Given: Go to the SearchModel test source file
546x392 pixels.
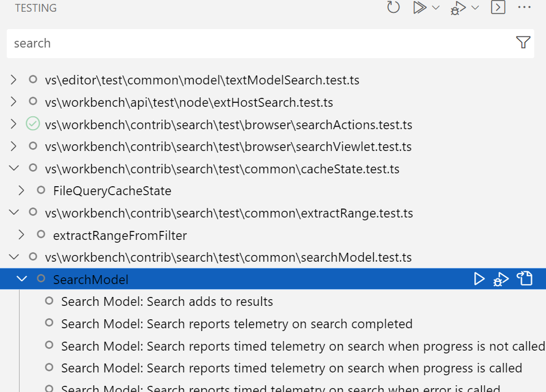Looking at the screenshot, I should (x=524, y=278).
